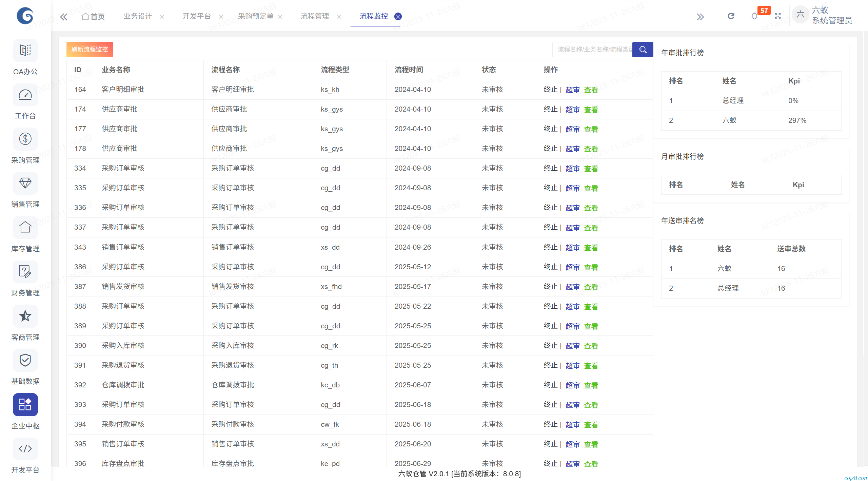868x481 pixels.
Task: Click the notification bell icon
Action: (754, 16)
